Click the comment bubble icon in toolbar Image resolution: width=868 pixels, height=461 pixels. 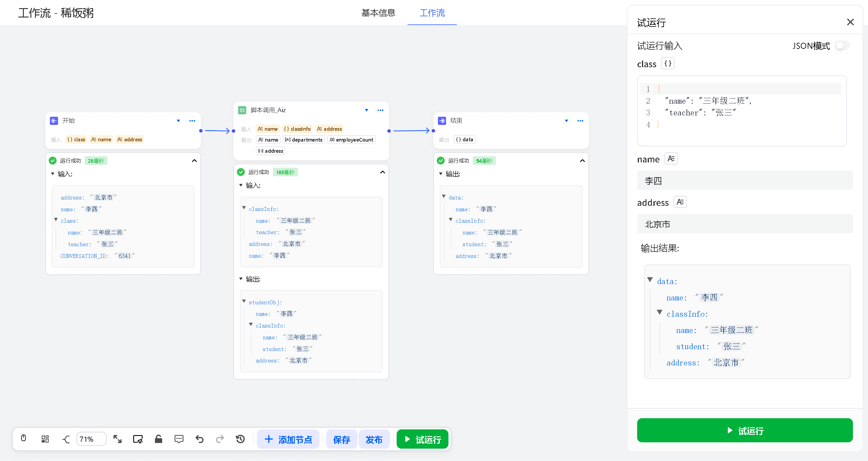point(179,439)
